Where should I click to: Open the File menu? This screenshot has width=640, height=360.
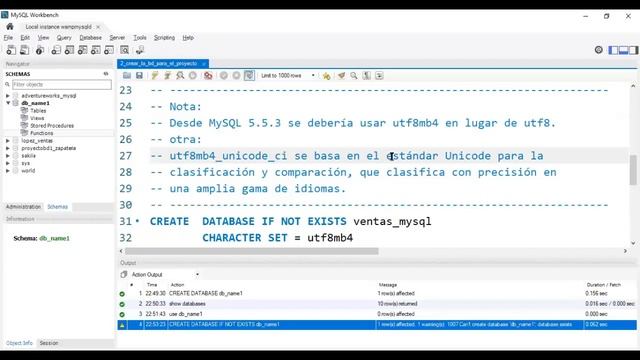8,38
